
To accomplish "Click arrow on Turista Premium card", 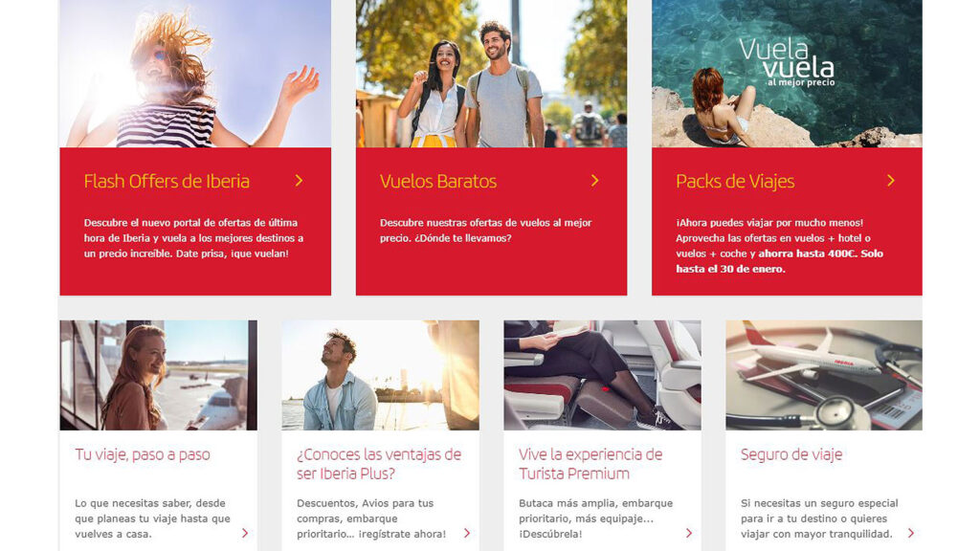I will pyautogui.click(x=689, y=533).
